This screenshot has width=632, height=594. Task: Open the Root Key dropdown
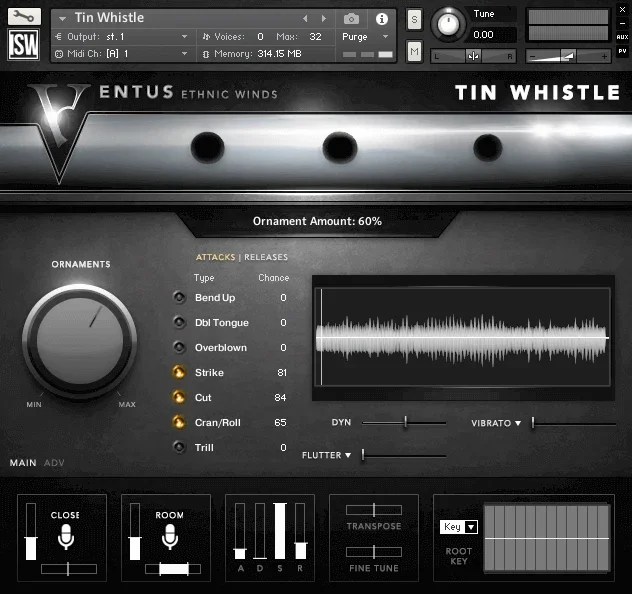[x=459, y=527]
